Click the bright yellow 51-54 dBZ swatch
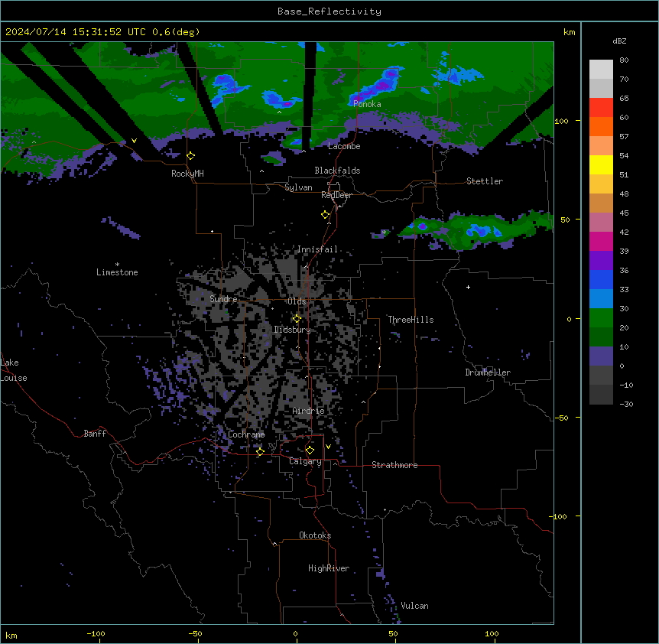 [x=601, y=164]
